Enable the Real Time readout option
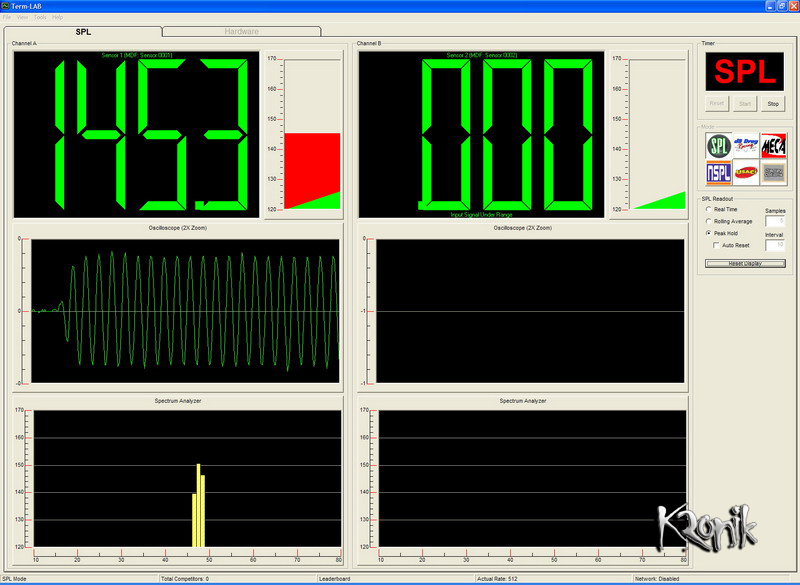Image resolution: width=800 pixels, height=585 pixels. tap(709, 209)
